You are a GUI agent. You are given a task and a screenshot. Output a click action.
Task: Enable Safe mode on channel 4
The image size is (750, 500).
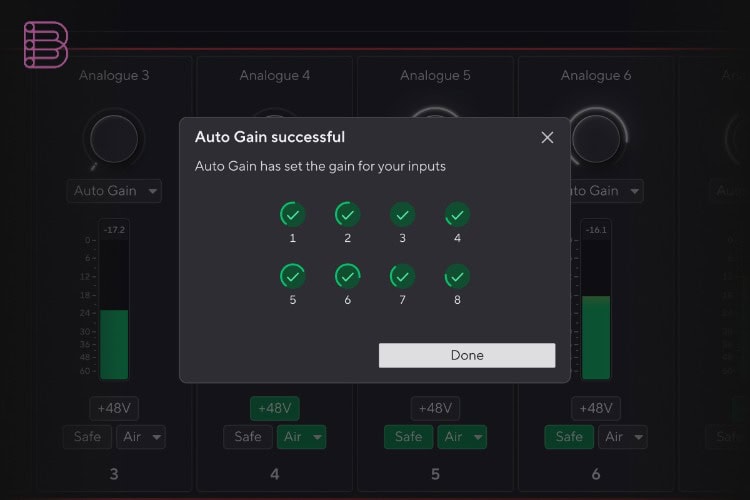[248, 437]
